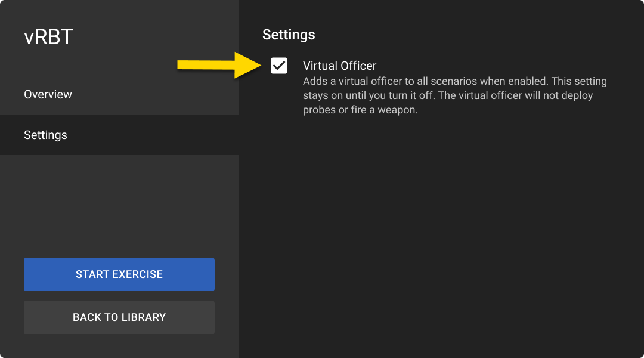Viewport: 644px width, 358px height.
Task: Click the Settings heading in main panel
Action: (x=289, y=35)
